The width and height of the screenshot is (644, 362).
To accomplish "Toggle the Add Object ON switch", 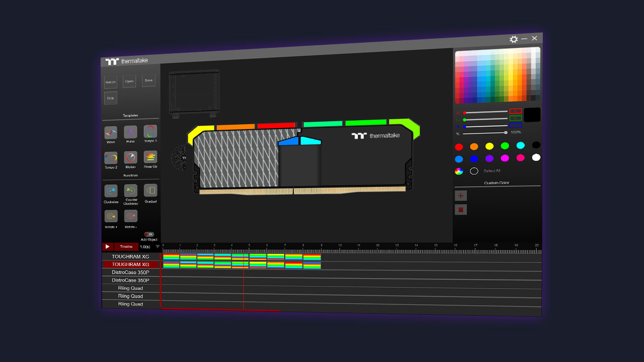I will 149,234.
